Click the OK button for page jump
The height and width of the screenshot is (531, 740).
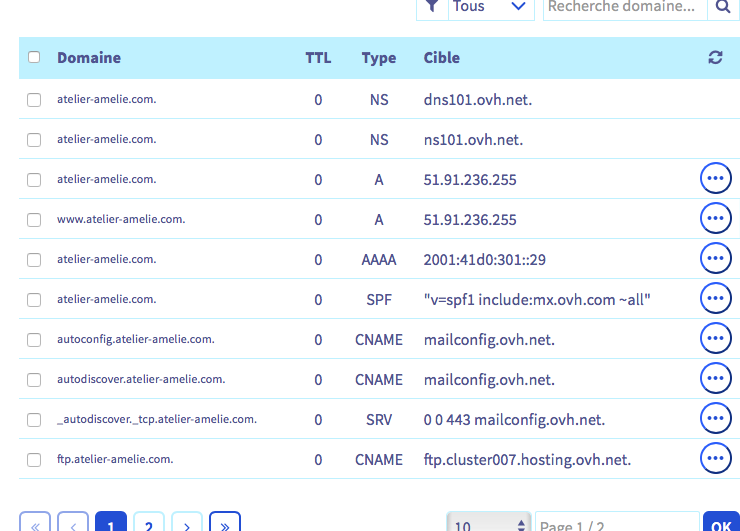(x=720, y=524)
